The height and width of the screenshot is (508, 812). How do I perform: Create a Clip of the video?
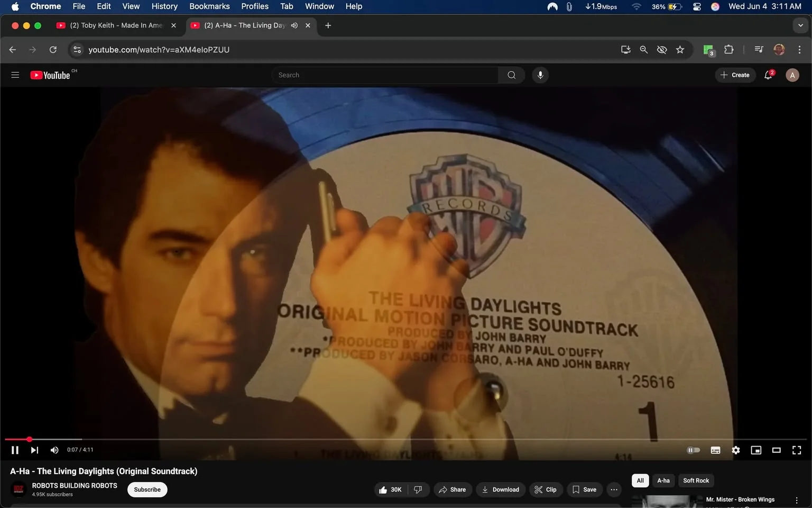546,489
